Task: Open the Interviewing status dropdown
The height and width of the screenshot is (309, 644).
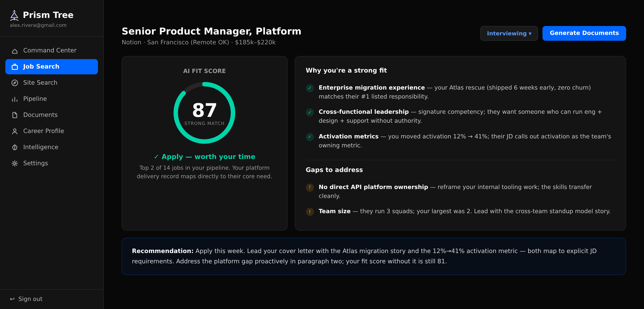Action: (509, 33)
